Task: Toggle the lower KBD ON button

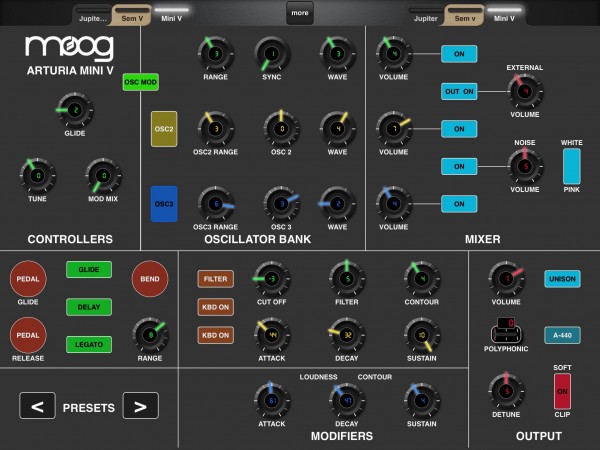Action: (x=216, y=335)
